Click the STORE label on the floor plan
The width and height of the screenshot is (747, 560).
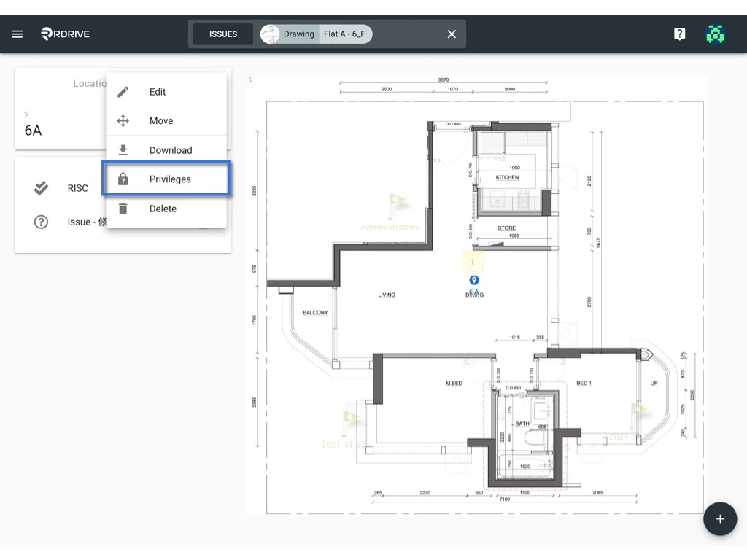coord(506,228)
